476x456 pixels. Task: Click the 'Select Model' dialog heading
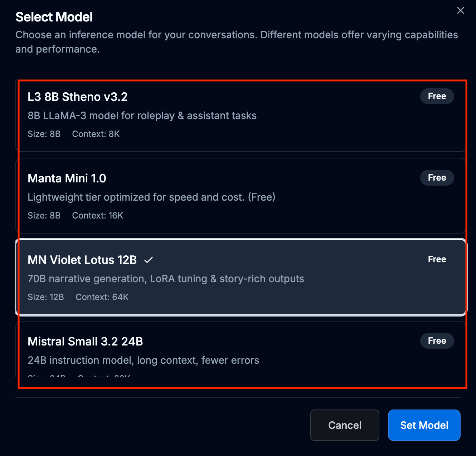tap(54, 17)
